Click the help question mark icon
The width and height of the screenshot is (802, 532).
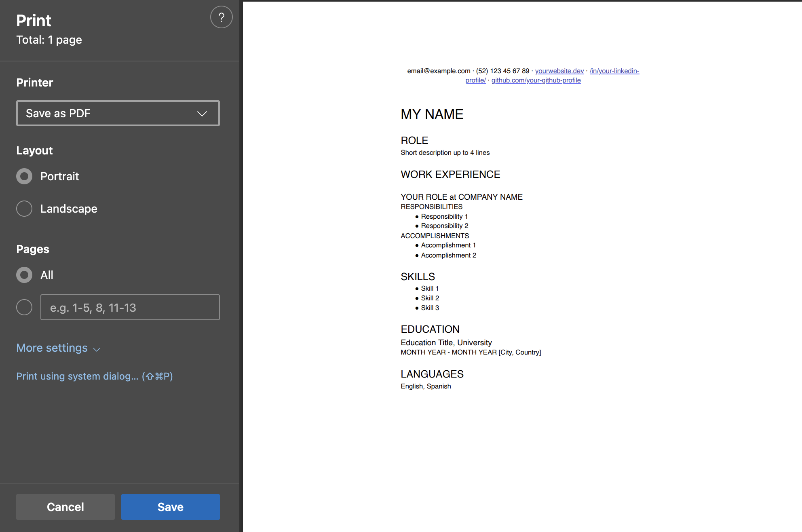pos(221,17)
